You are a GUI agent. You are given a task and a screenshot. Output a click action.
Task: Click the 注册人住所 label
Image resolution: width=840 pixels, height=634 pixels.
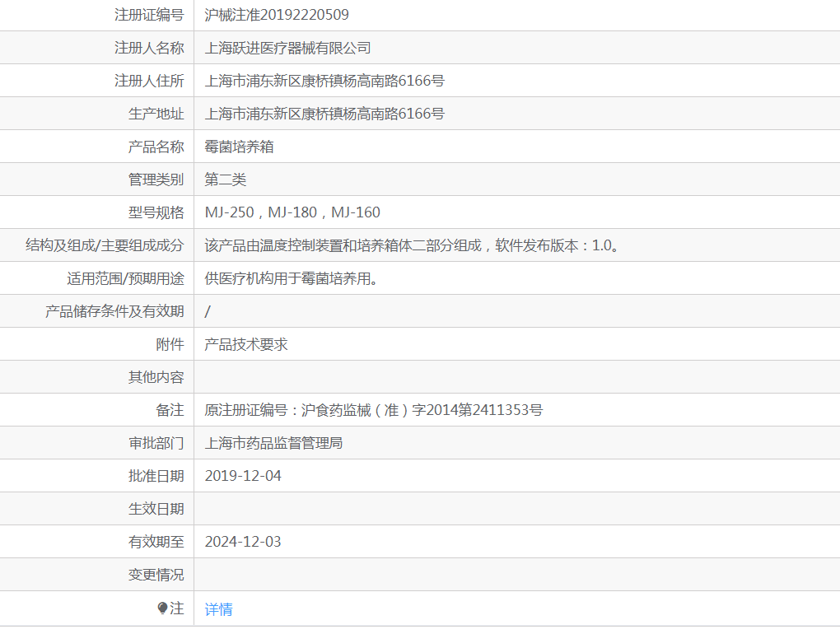pos(149,81)
